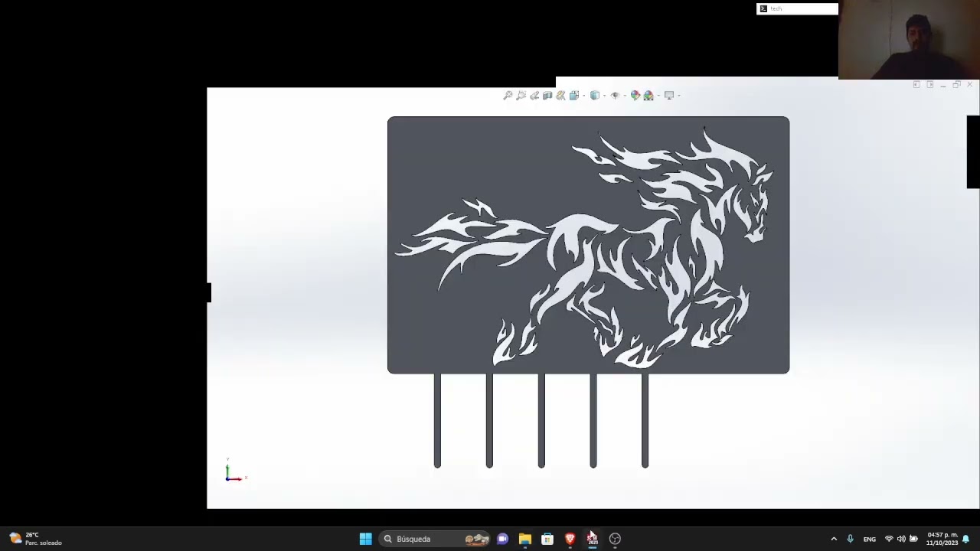Expand the Display Style dropdown arrow
The height and width of the screenshot is (551, 980).
pos(604,96)
